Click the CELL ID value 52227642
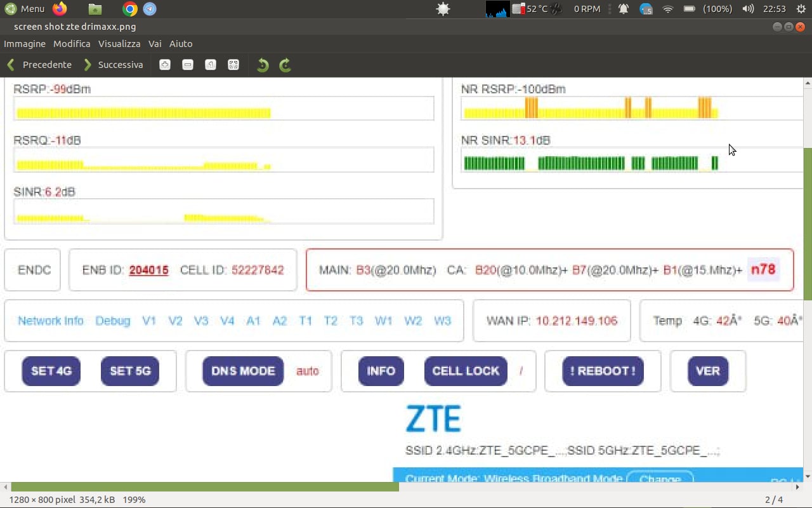Screen dimensions: 812x508 pyautogui.click(x=258, y=270)
